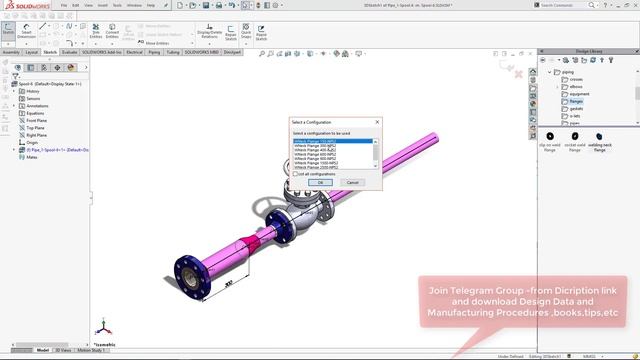Select the second WNeck Flange configuration row
Screen dimensions: 640x360
coord(333,146)
